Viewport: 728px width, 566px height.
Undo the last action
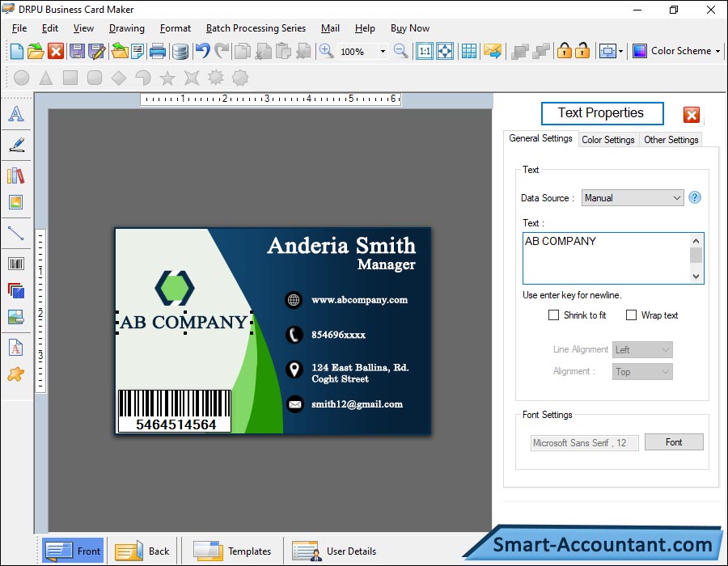coord(202,51)
